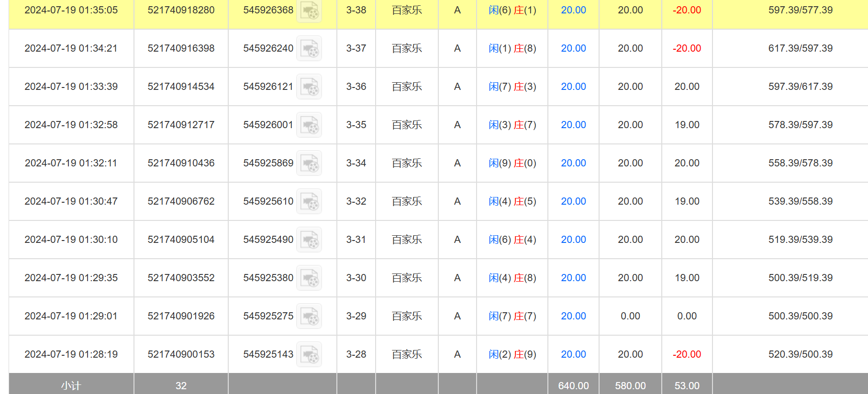Click the replay icon for 545926001
The height and width of the screenshot is (394, 868).
pos(309,125)
